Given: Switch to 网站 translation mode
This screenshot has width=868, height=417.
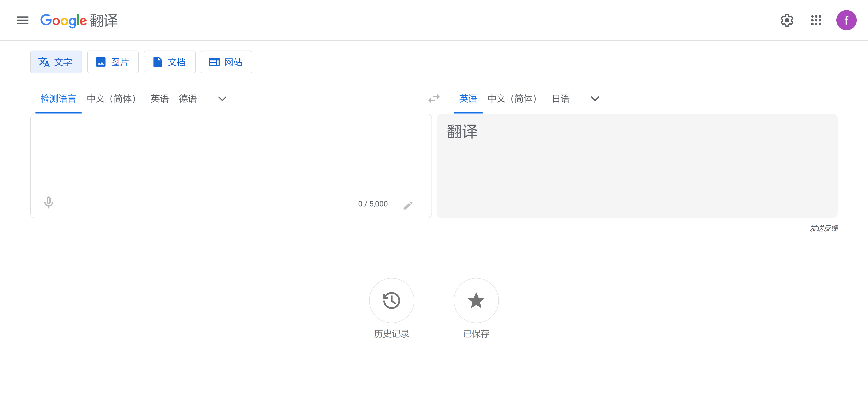Looking at the screenshot, I should pos(226,62).
